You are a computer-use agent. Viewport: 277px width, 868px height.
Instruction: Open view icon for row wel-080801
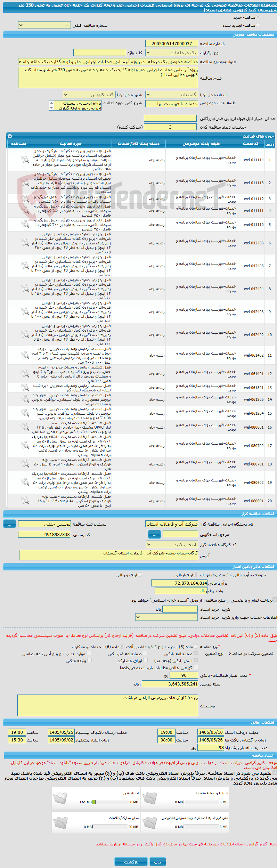(25, 427)
